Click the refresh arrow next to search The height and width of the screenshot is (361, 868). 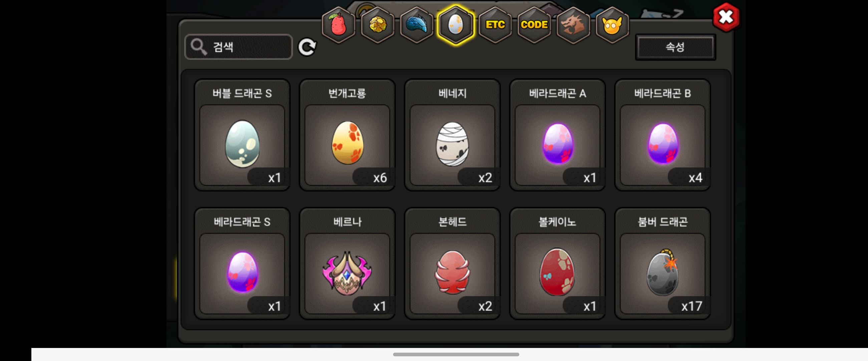click(307, 47)
